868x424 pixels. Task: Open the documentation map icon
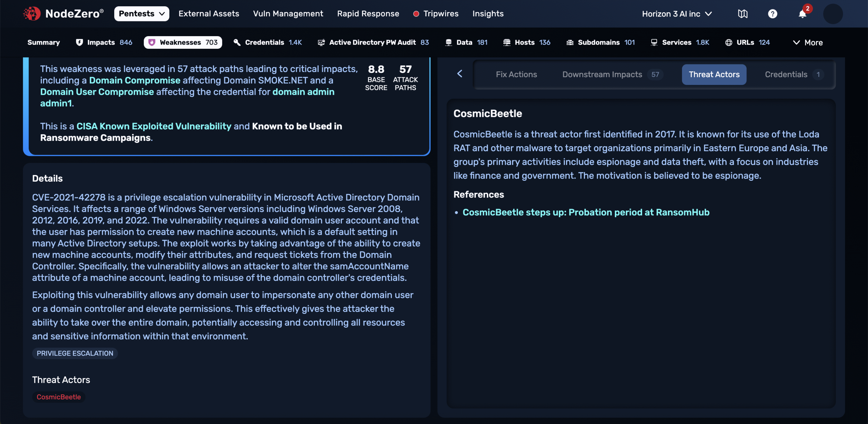tap(743, 14)
